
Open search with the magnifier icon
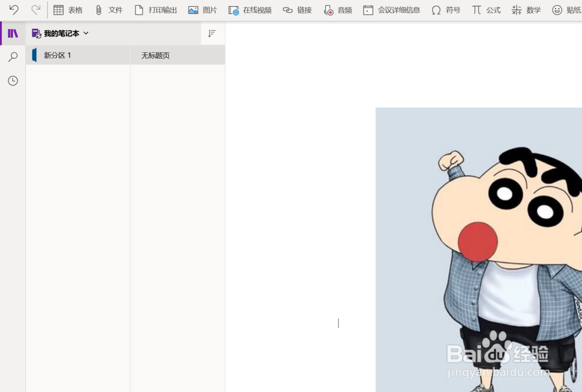[x=13, y=57]
